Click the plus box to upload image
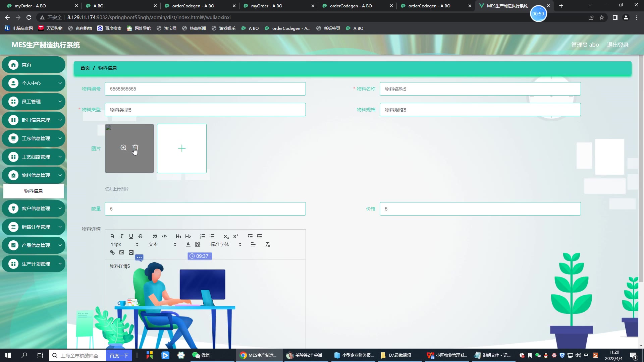 (x=182, y=148)
